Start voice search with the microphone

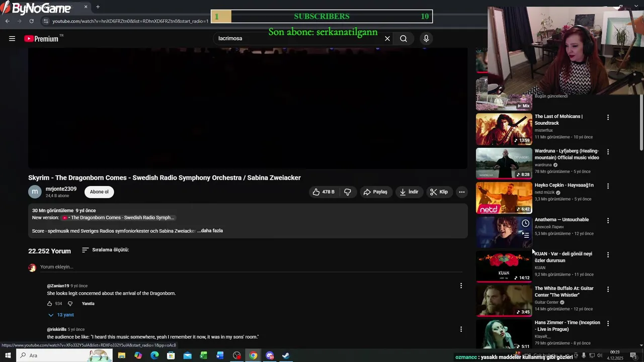tap(426, 39)
